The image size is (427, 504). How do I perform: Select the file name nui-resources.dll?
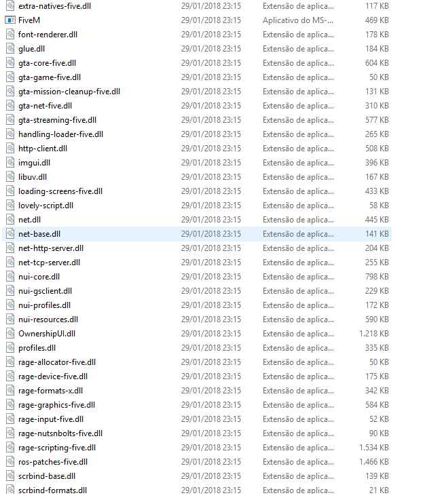[x=48, y=319]
